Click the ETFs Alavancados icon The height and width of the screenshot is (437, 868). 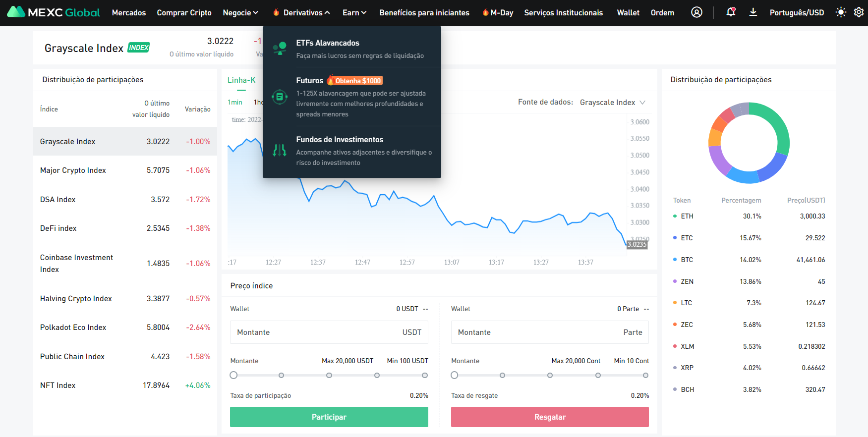click(280, 49)
